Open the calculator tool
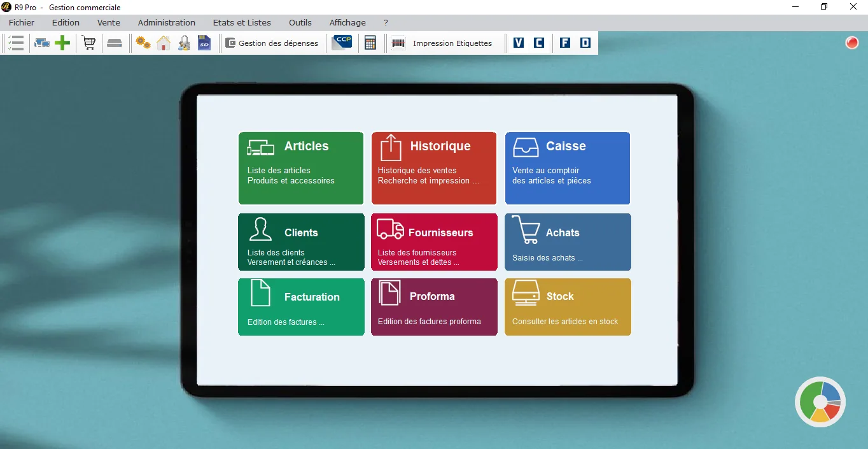The height and width of the screenshot is (449, 868). (370, 43)
